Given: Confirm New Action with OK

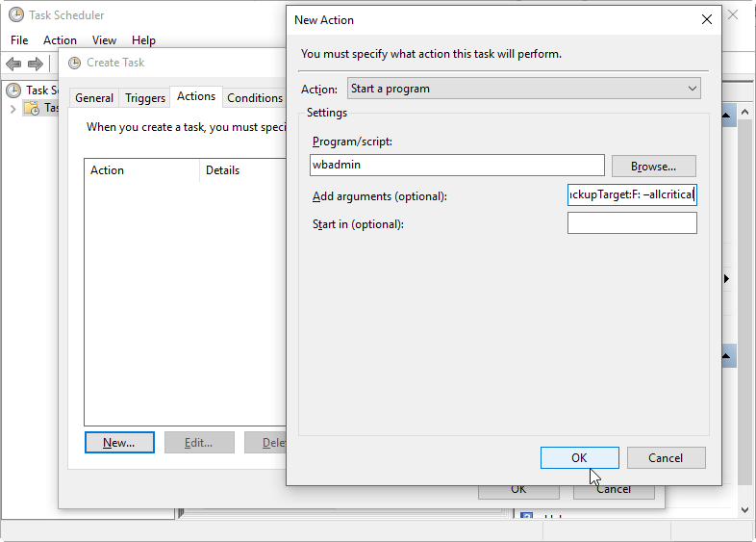Looking at the screenshot, I should [x=580, y=457].
